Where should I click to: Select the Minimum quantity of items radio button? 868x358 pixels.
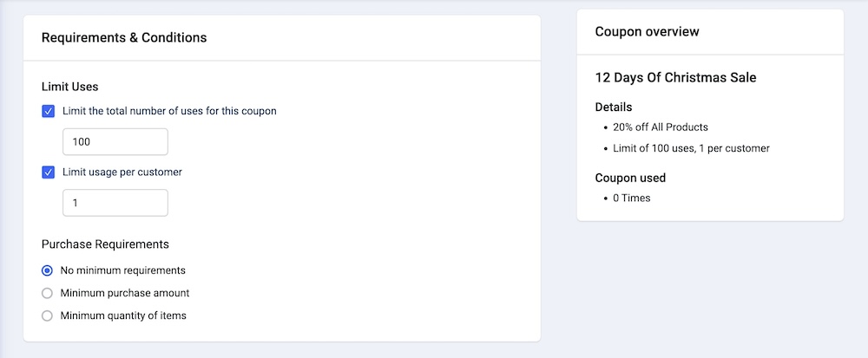point(48,316)
